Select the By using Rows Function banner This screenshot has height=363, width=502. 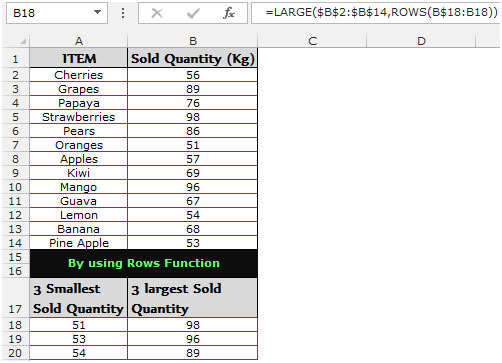(144, 263)
